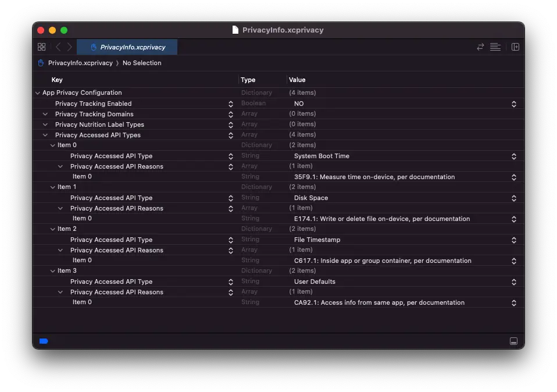Open the File Timestamp value dropdown

(513, 240)
